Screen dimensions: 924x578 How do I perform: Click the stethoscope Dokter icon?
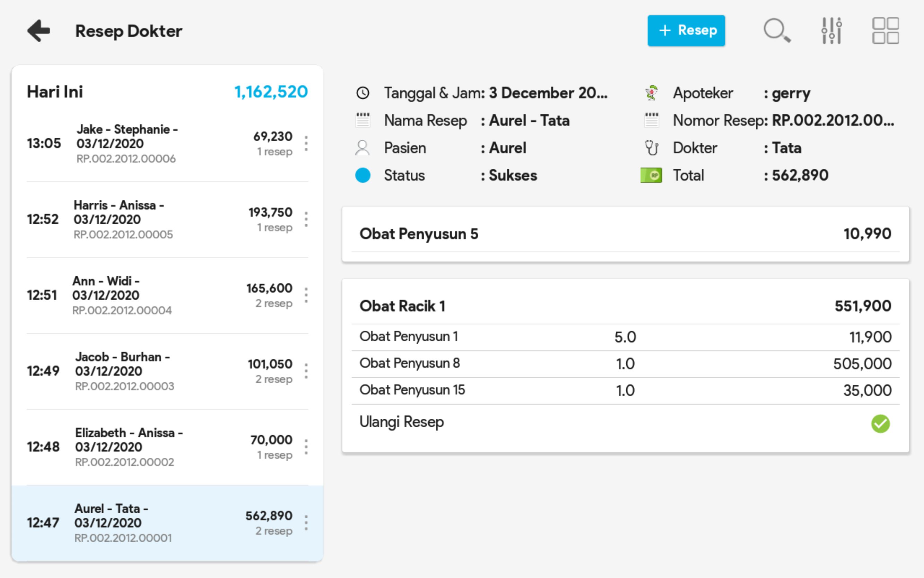click(652, 148)
